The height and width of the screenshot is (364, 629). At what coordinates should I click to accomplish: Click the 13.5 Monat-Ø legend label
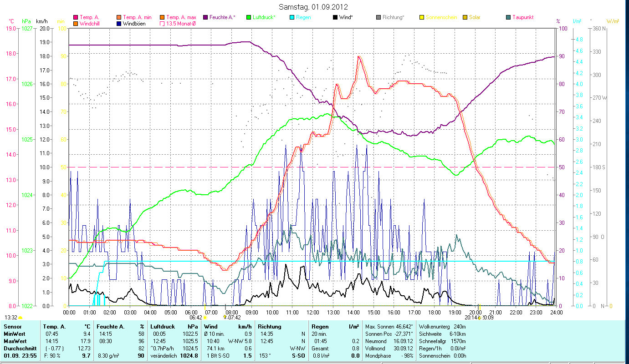(181, 23)
